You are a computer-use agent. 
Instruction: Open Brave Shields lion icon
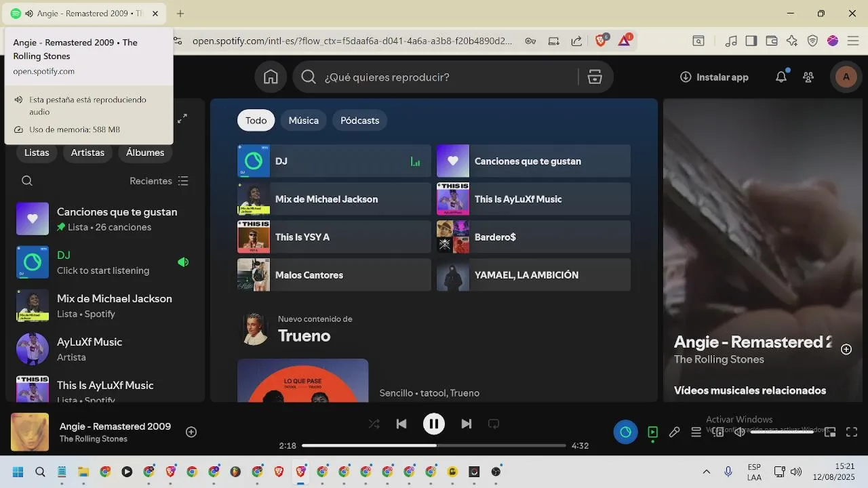pyautogui.click(x=601, y=41)
